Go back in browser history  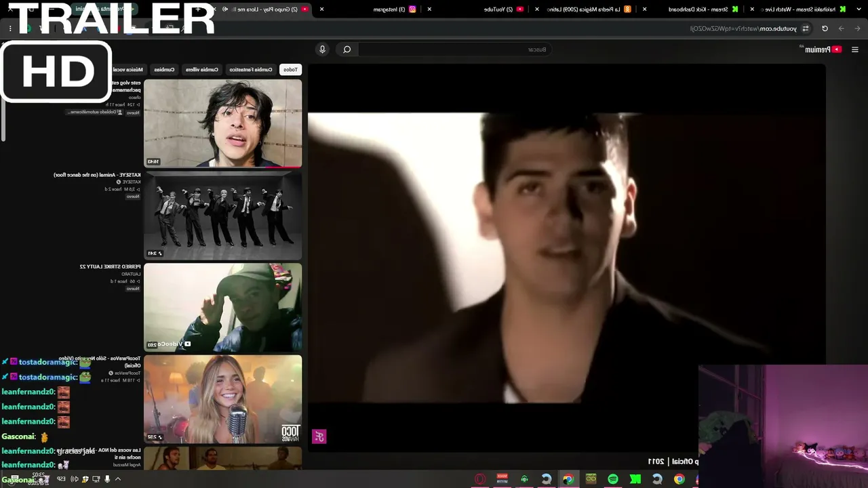tap(857, 28)
